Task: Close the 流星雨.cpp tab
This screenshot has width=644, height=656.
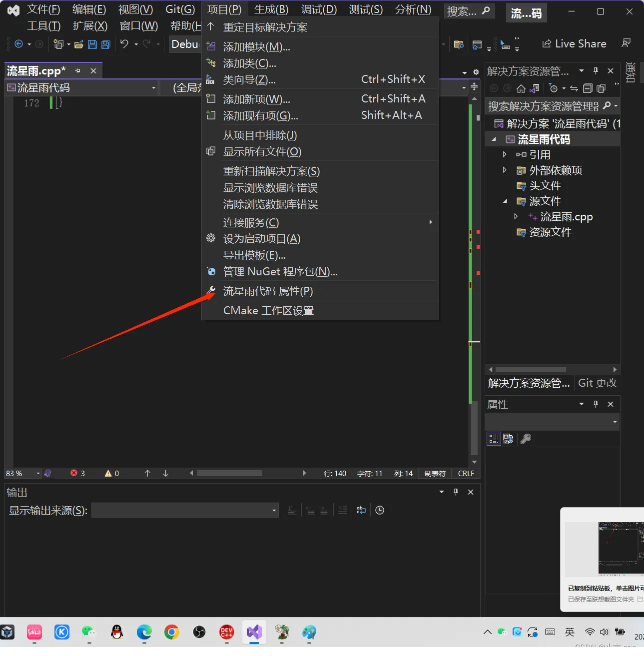Action: 93,71
